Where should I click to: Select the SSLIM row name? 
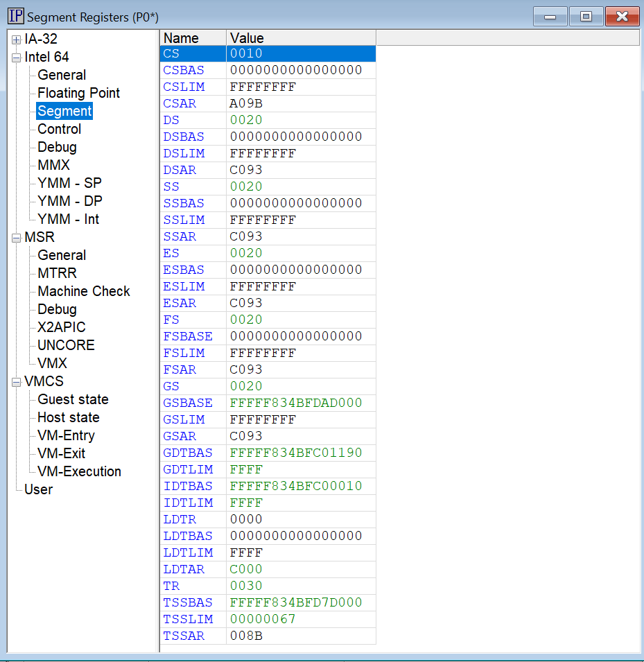pos(184,220)
